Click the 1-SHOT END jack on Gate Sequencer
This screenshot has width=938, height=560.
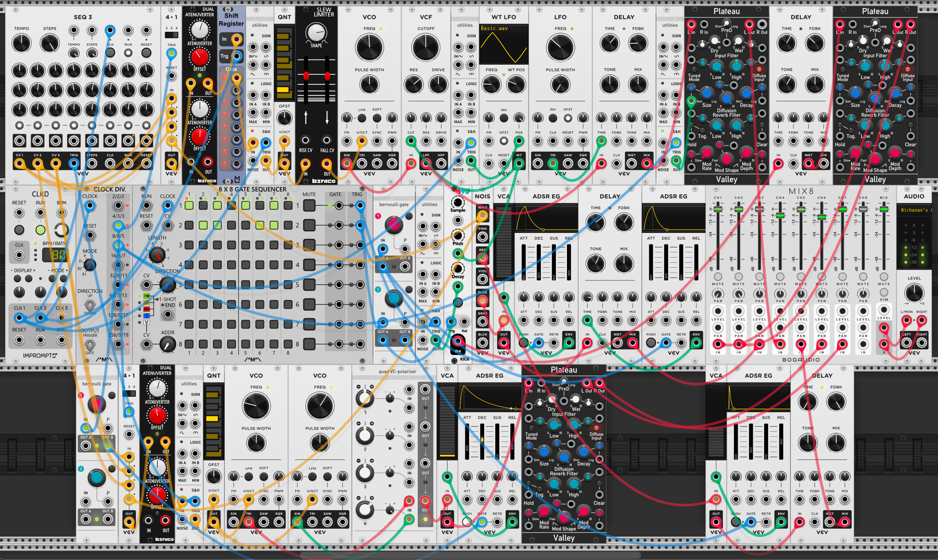[167, 315]
